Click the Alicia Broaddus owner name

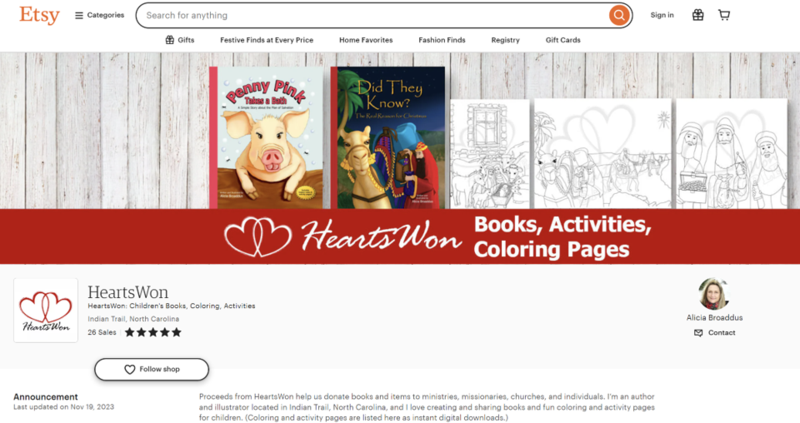coord(714,317)
